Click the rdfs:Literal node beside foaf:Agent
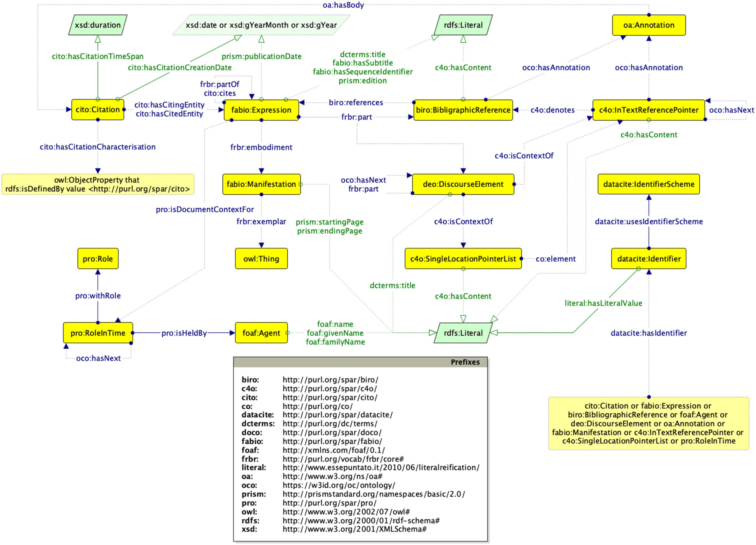The height and width of the screenshot is (545, 756). point(463,333)
